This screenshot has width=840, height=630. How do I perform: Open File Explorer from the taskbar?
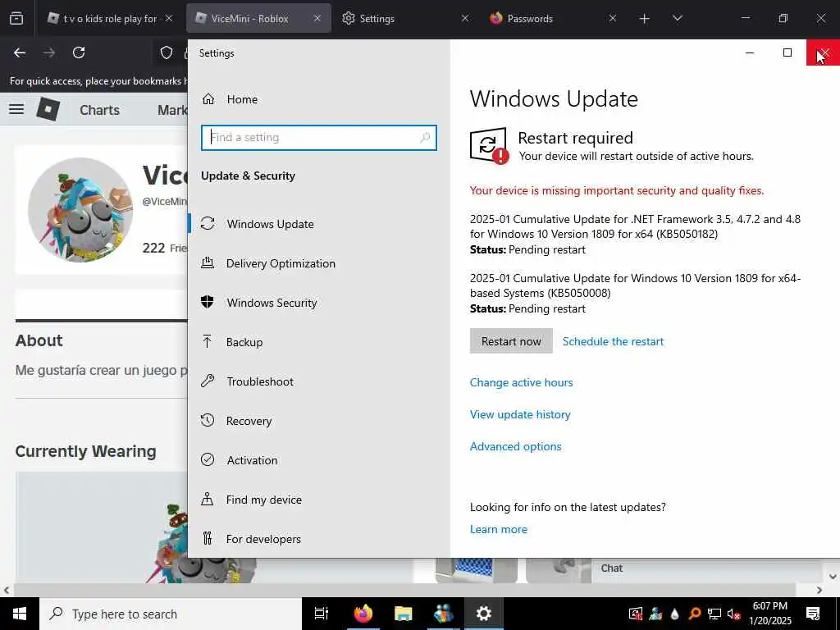403,614
